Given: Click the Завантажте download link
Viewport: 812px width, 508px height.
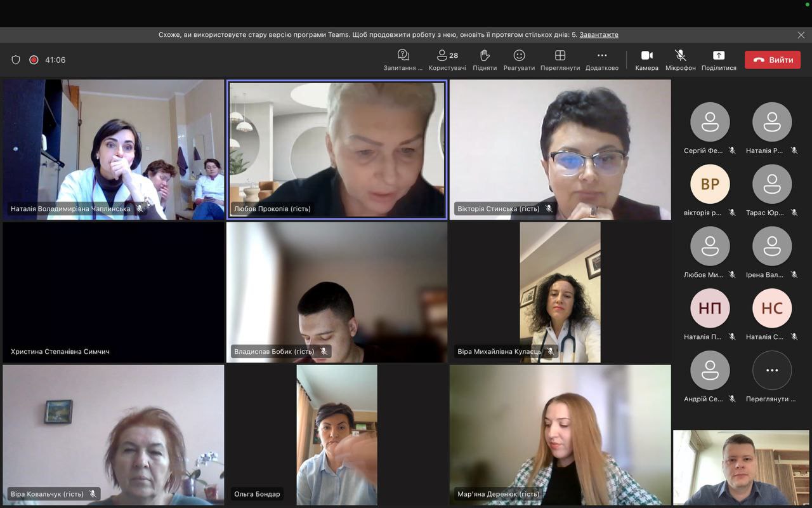Looking at the screenshot, I should [x=598, y=35].
